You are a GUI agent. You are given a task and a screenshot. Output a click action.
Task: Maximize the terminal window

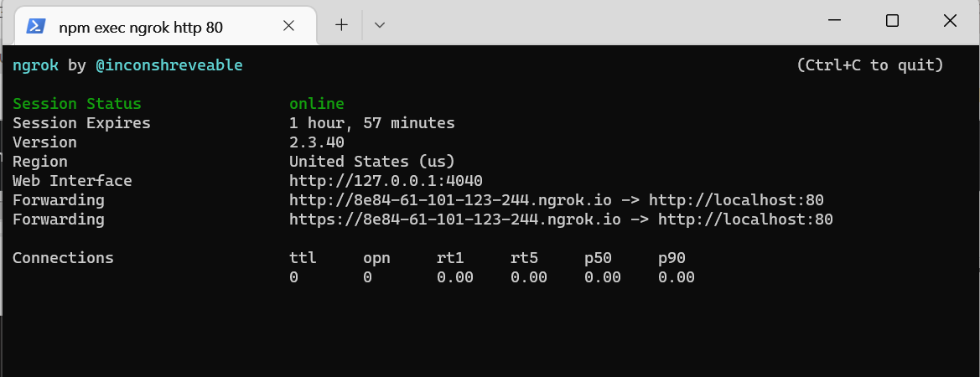[x=893, y=21]
